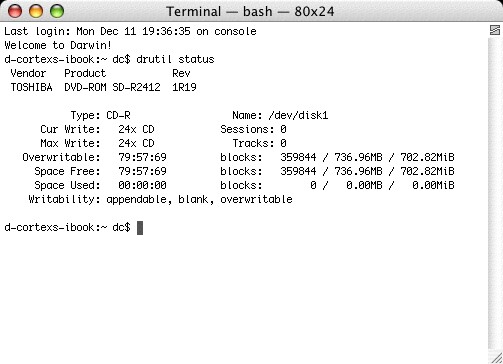Click the 1R19 revision text
This screenshot has height=364, width=503.
(184, 87)
